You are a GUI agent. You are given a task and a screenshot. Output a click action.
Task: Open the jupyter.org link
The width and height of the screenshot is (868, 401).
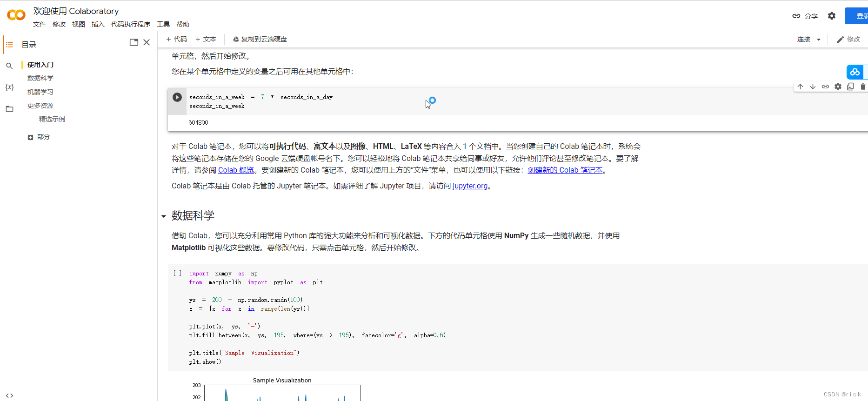[470, 186]
